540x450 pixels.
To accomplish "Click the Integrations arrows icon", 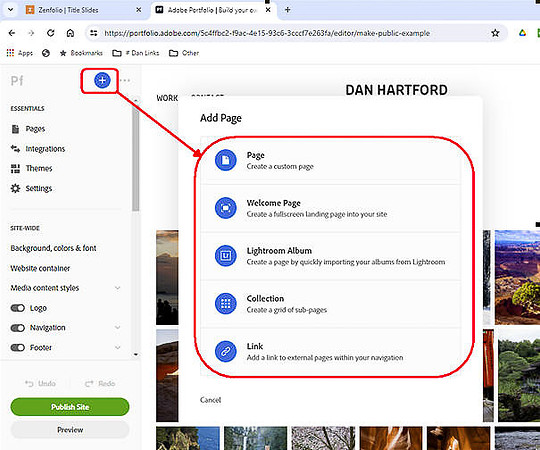I will point(15,149).
